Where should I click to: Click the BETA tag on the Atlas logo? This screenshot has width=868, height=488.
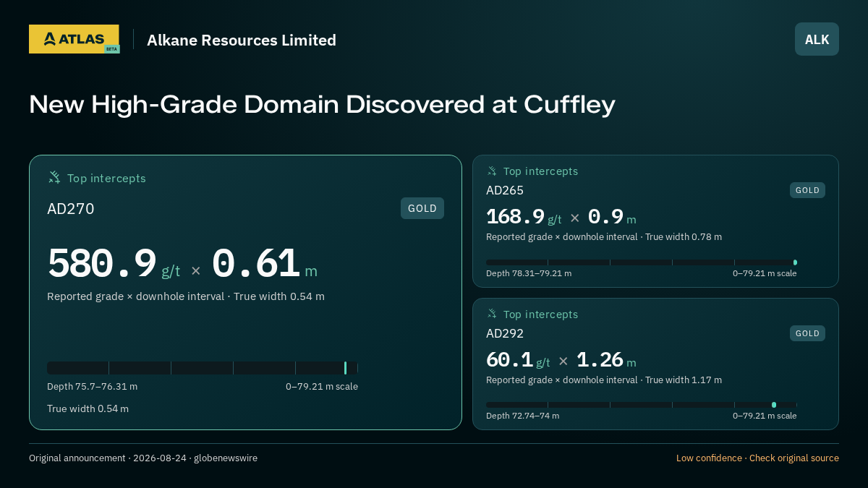111,49
